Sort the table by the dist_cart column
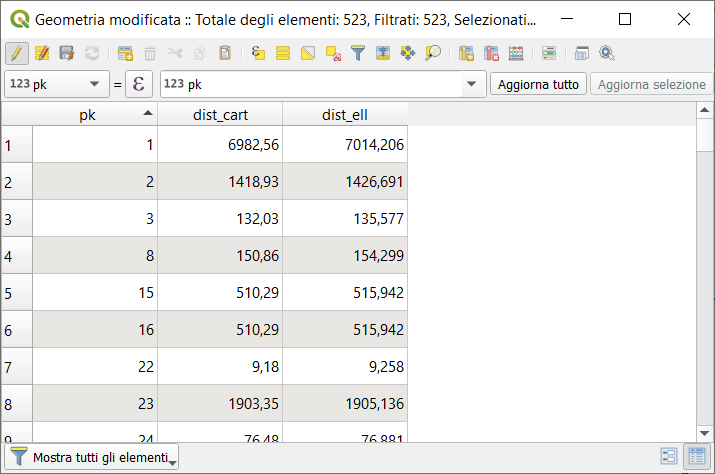Viewport: 715px width, 474px height. [x=220, y=114]
